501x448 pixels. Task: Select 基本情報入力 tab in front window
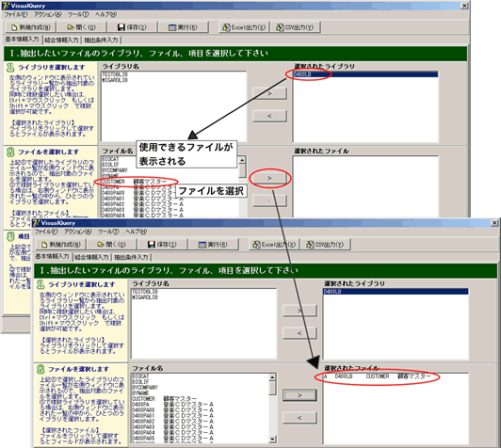tap(52, 256)
